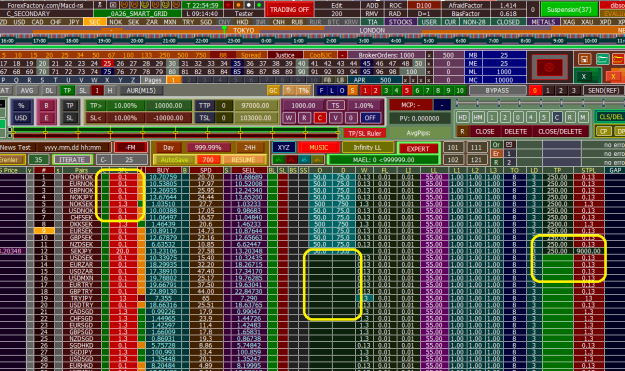
Task: Click the XYZ button
Action: (x=283, y=147)
